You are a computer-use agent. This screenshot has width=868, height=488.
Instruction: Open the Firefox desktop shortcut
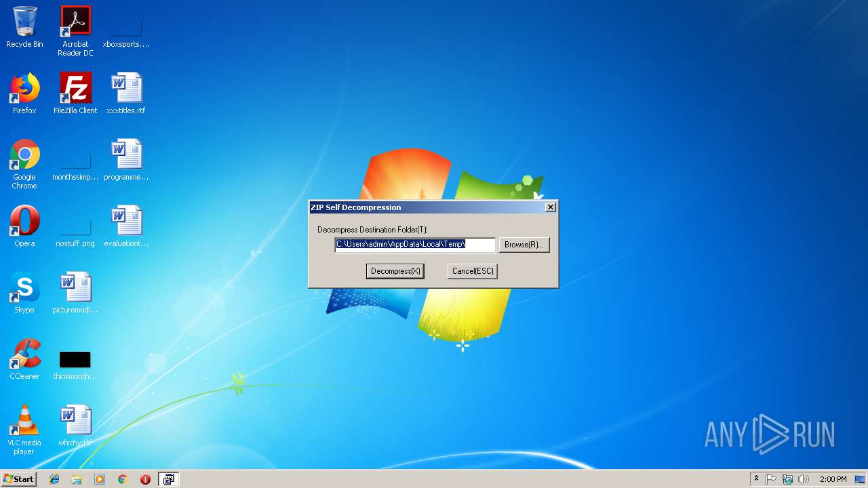click(24, 94)
